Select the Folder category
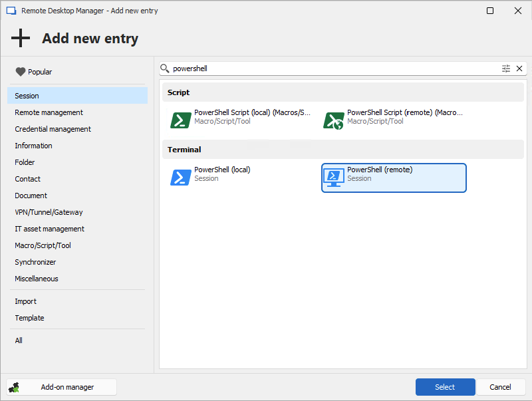The image size is (532, 401). click(x=77, y=162)
